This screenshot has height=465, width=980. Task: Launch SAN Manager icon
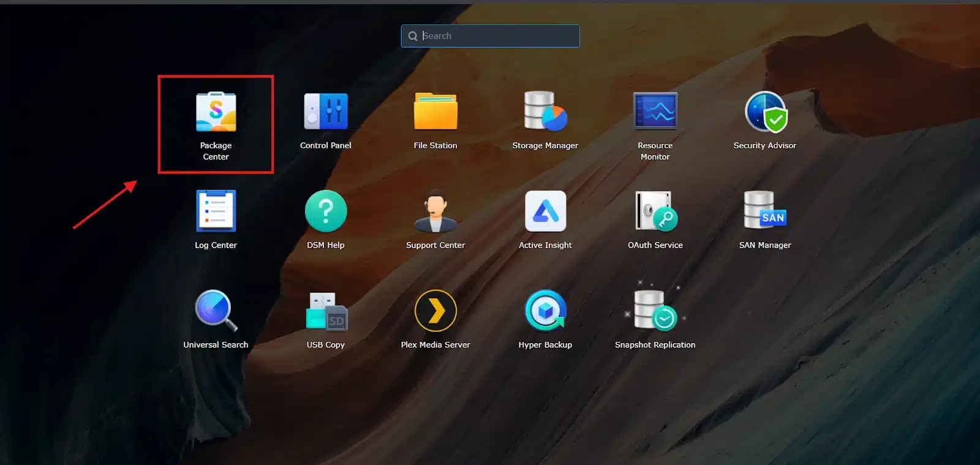pyautogui.click(x=765, y=210)
